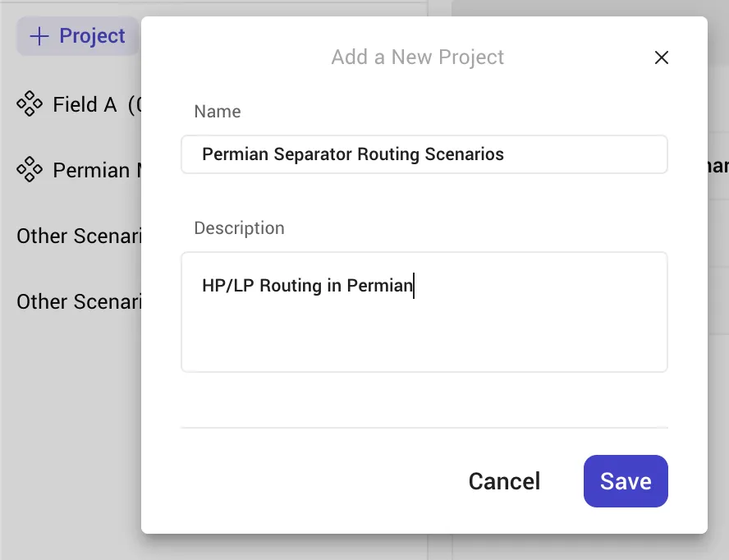Click the Project button label
This screenshot has height=560, width=729.
click(92, 36)
